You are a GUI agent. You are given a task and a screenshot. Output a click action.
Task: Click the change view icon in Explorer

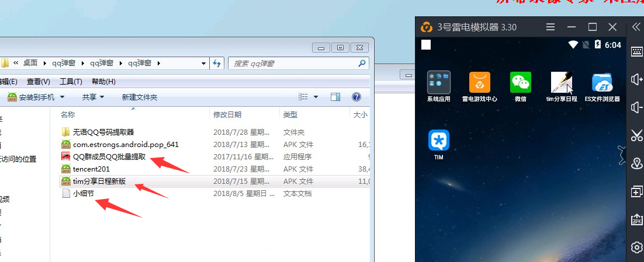click(303, 97)
